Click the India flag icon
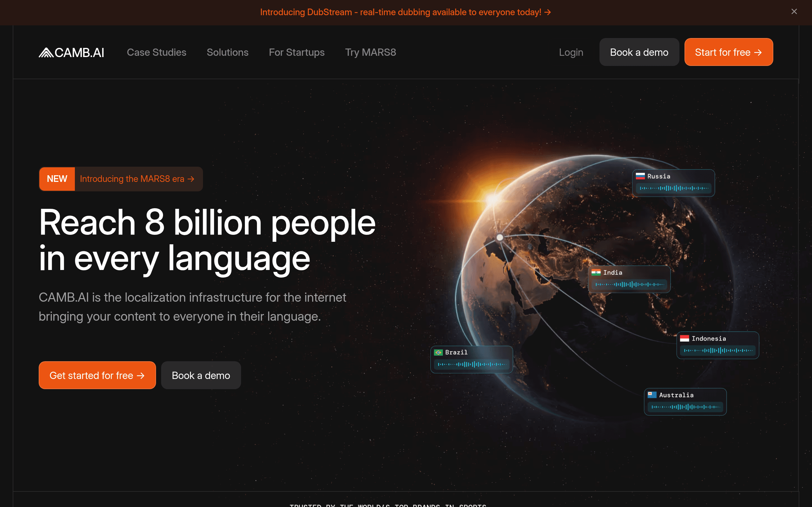 click(x=596, y=272)
